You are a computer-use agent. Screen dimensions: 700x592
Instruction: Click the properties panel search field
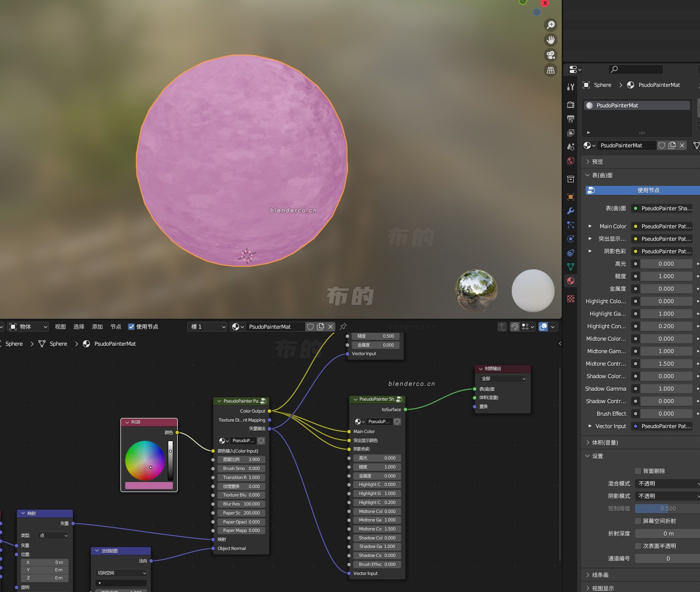(636, 69)
